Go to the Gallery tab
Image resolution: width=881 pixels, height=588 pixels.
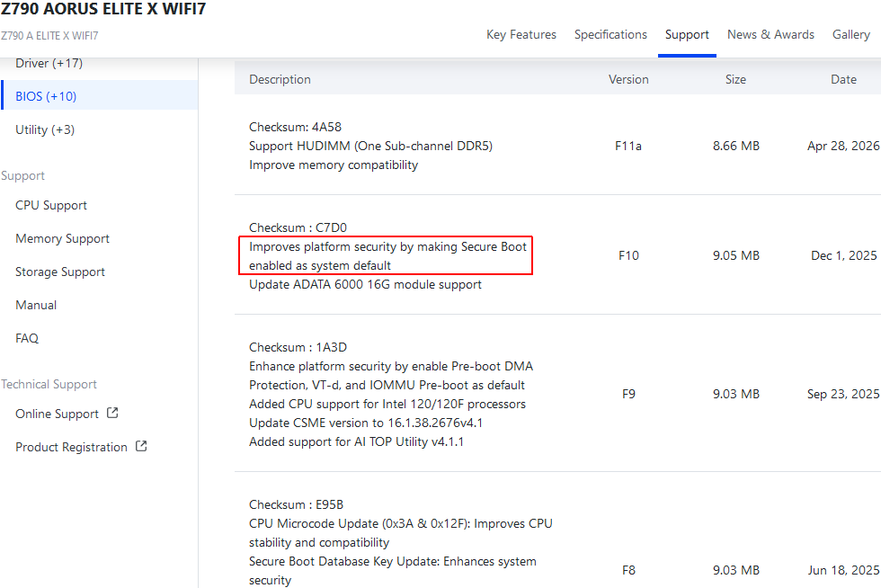pyautogui.click(x=850, y=35)
